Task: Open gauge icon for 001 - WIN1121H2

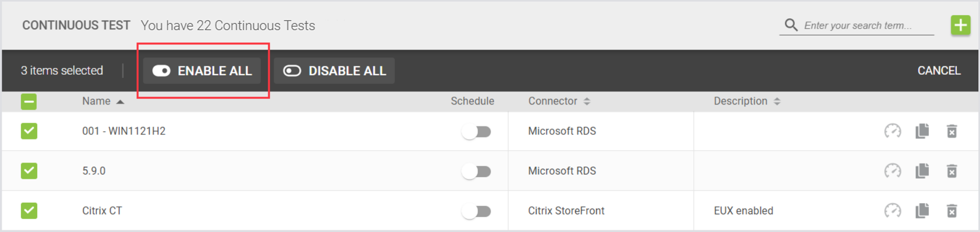Action: point(892,131)
